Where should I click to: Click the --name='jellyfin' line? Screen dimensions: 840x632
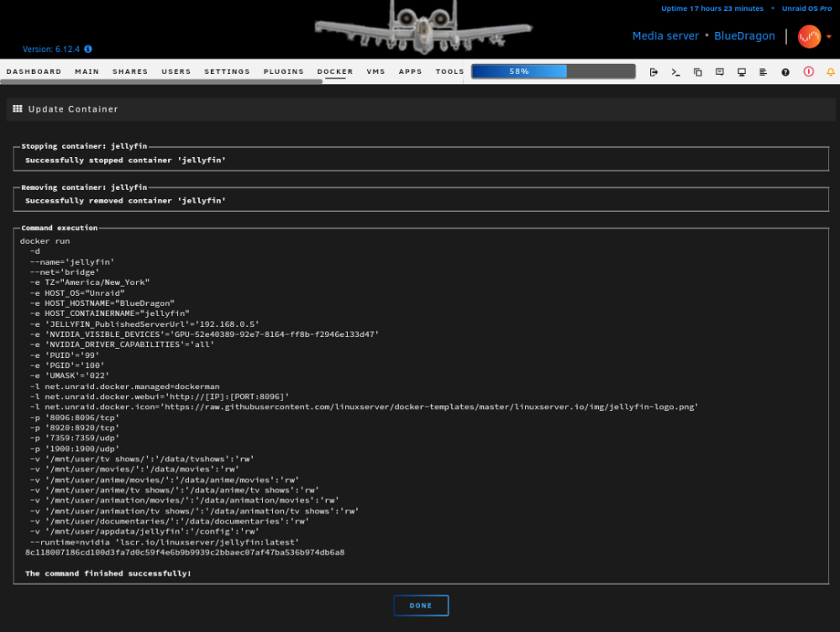click(71, 261)
